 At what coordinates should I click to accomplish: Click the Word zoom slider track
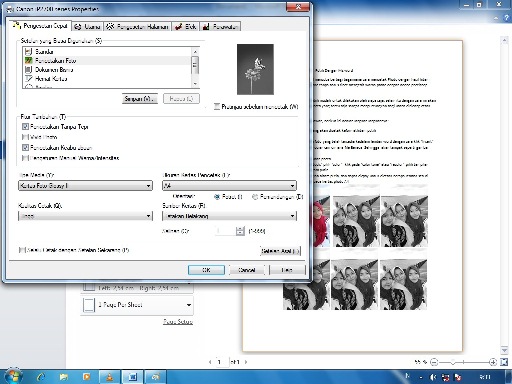tap(463, 362)
